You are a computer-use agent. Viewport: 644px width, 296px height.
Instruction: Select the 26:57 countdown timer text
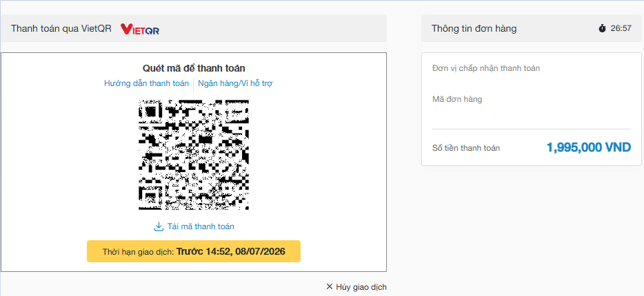pos(621,28)
